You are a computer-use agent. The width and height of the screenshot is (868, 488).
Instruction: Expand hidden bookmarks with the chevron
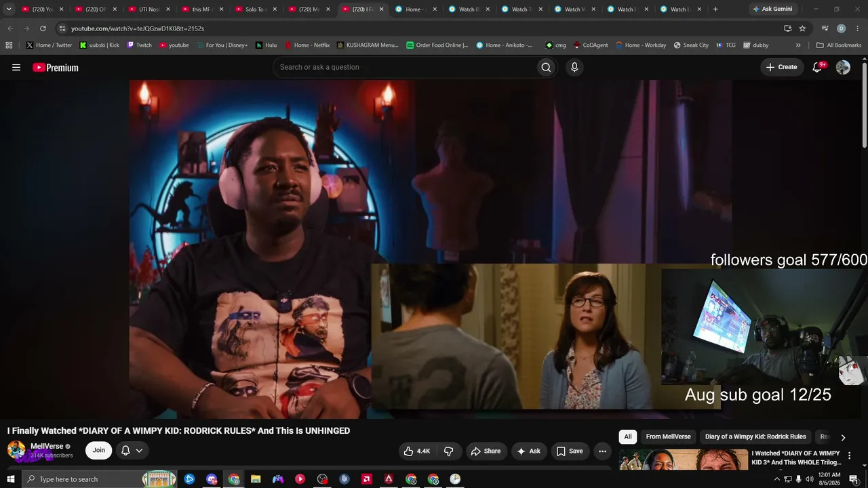click(798, 45)
